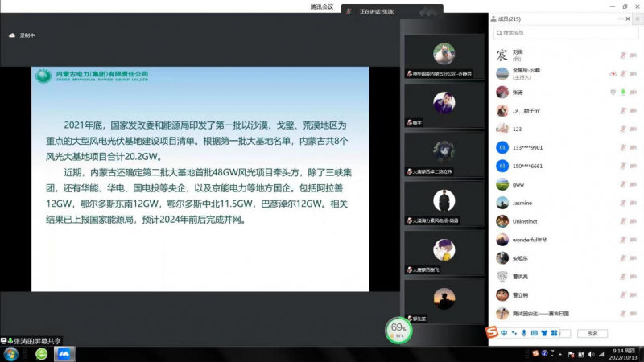Close the members panel with the X

pyautogui.click(x=628, y=19)
